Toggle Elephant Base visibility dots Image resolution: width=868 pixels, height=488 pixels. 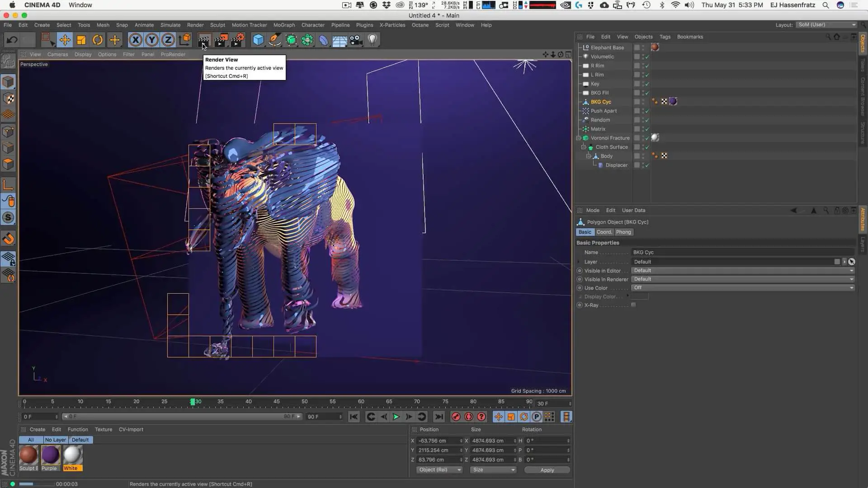point(643,47)
